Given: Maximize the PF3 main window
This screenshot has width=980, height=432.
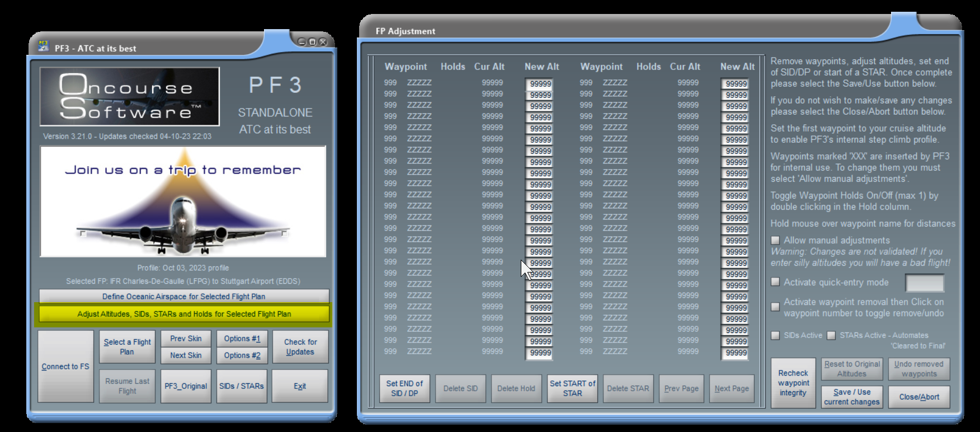Looking at the screenshot, I should coord(312,42).
